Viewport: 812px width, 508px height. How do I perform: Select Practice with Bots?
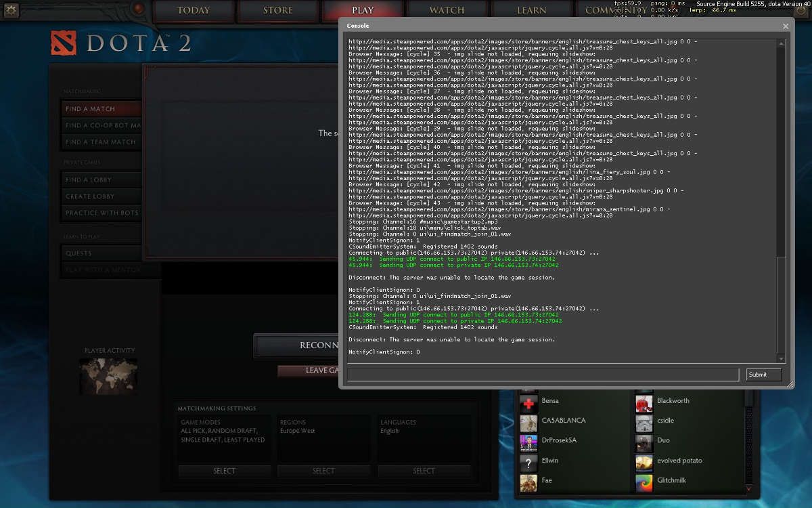coord(101,213)
